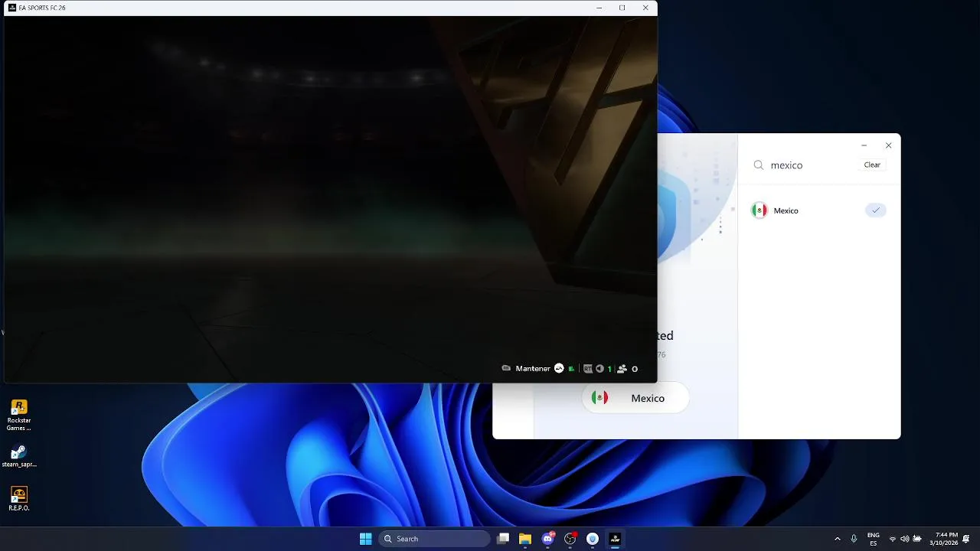
Task: Show hidden system tray icons
Action: pyautogui.click(x=837, y=539)
